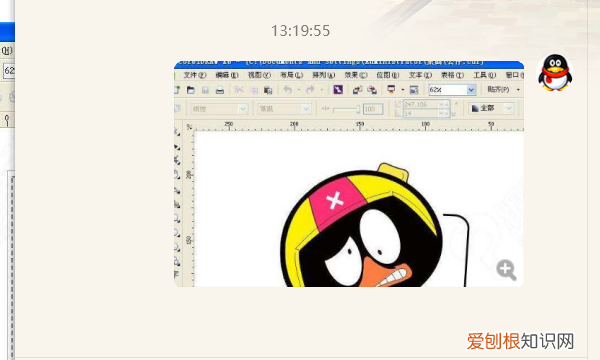Click the application launcher icon

[391, 90]
